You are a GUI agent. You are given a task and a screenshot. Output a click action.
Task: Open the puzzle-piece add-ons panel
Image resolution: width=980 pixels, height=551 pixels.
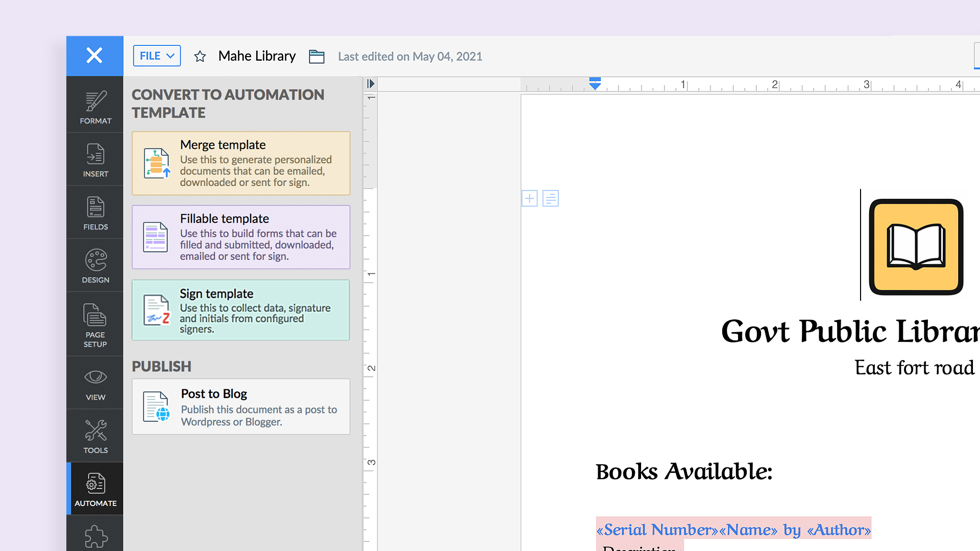95,536
